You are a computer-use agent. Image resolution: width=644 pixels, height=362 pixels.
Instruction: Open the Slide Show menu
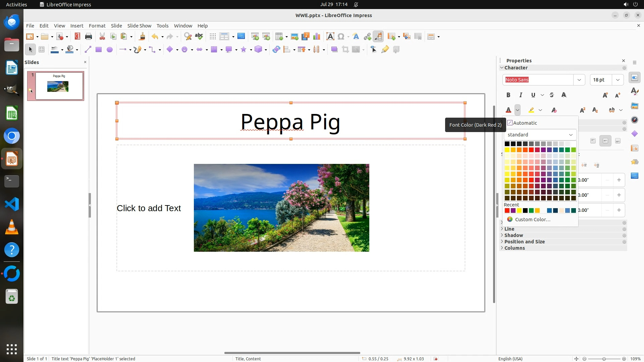tap(139, 26)
